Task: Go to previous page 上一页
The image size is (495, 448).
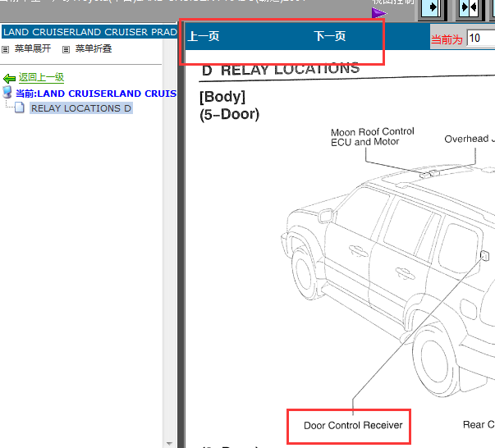Action: 204,36
